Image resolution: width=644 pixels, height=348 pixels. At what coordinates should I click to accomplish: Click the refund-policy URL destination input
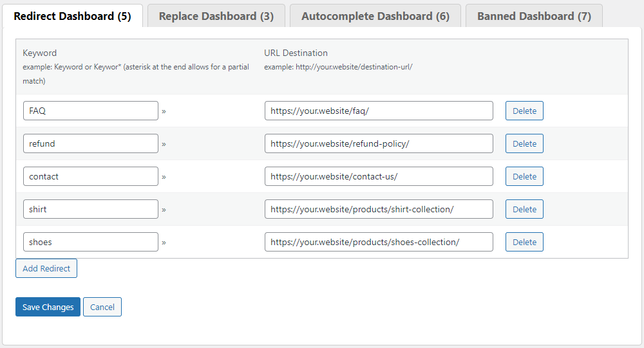[x=379, y=143]
